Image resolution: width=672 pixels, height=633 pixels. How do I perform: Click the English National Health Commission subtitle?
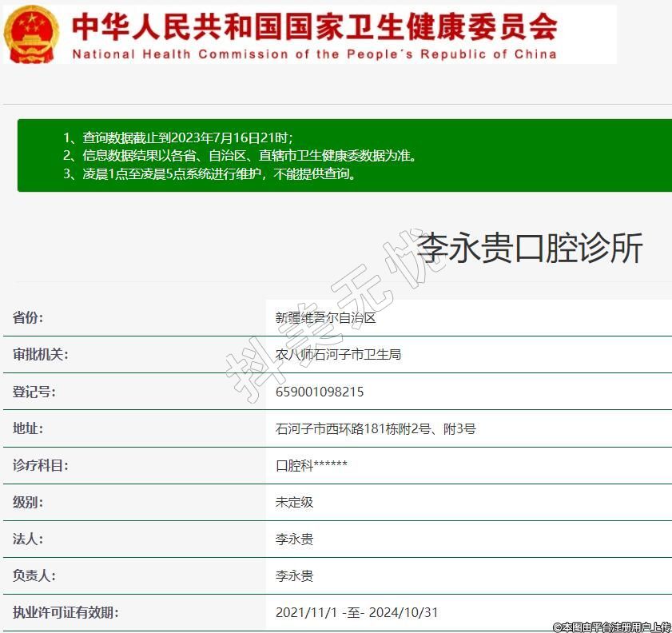[314, 54]
